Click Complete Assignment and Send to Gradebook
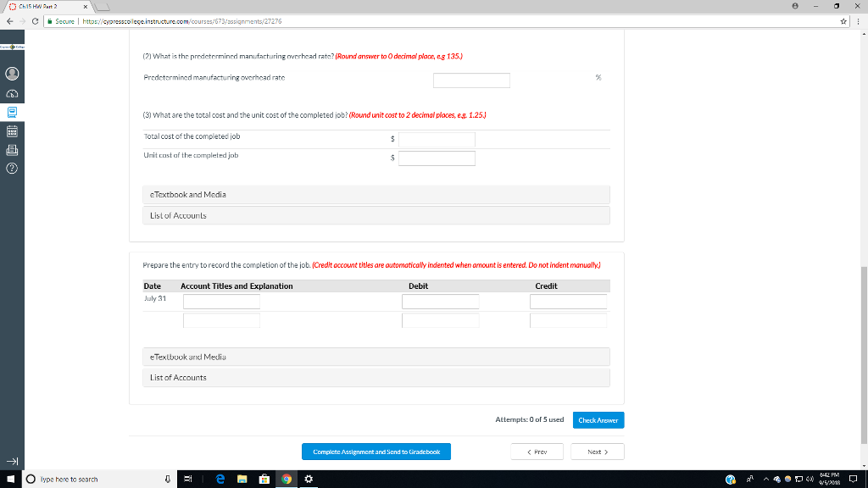 pyautogui.click(x=376, y=452)
